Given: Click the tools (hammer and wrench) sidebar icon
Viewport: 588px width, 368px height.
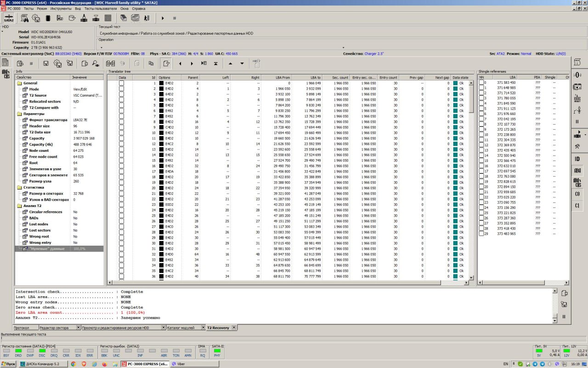Looking at the screenshot, I should (577, 146).
